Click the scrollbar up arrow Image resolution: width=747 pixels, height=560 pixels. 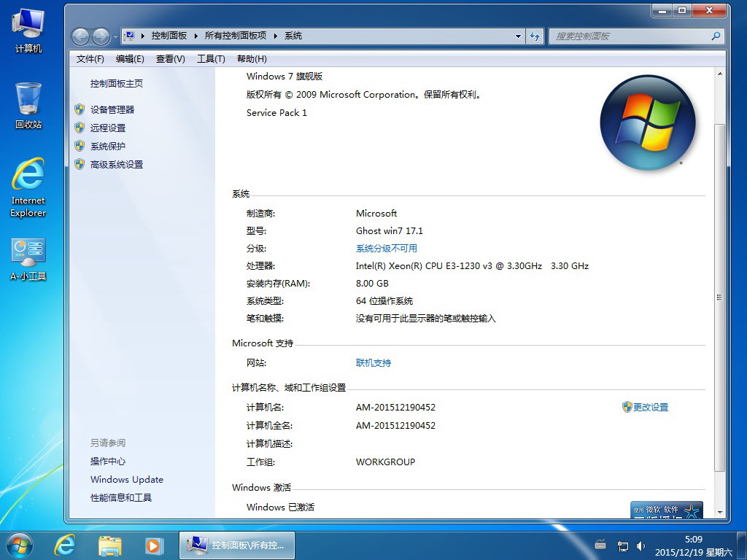pyautogui.click(x=719, y=74)
